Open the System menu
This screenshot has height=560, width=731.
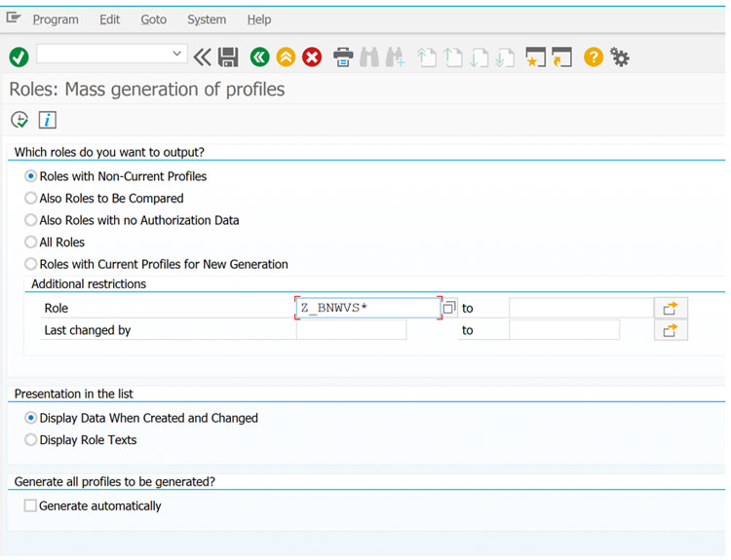click(207, 19)
